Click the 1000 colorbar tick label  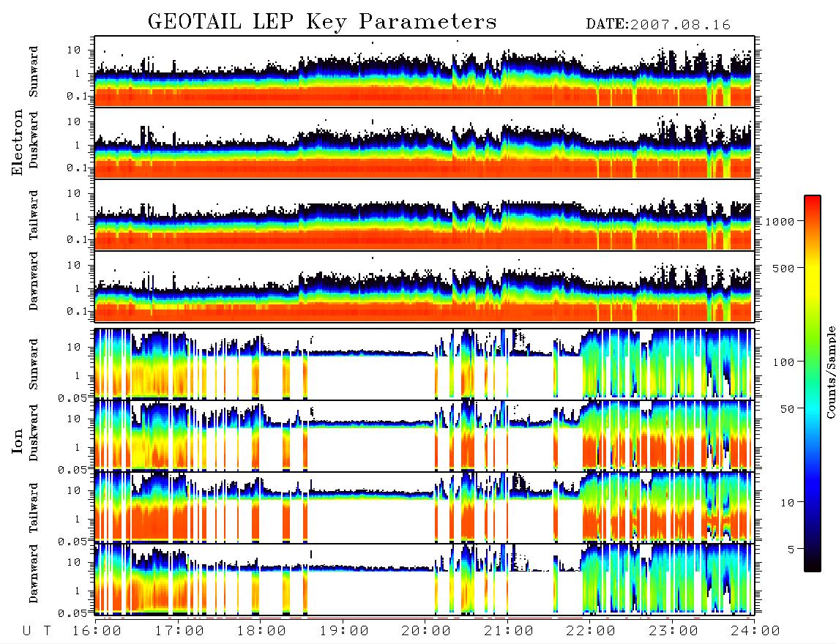coord(780,222)
